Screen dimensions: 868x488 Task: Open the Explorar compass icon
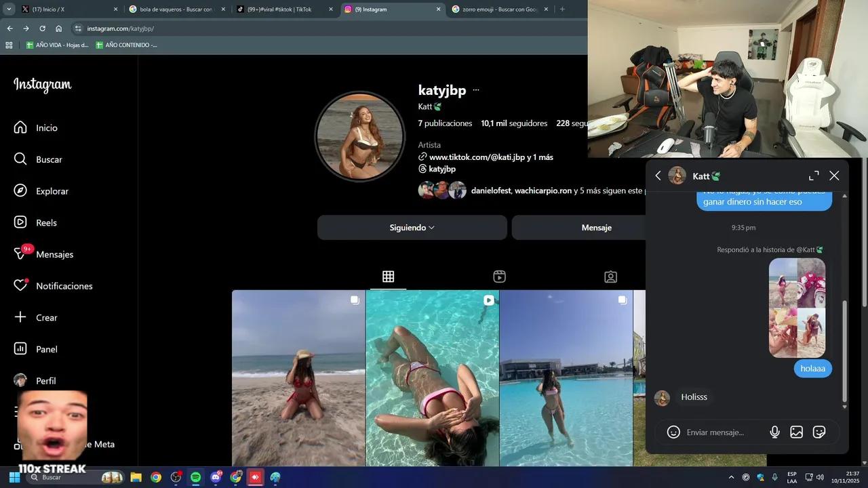pos(20,190)
